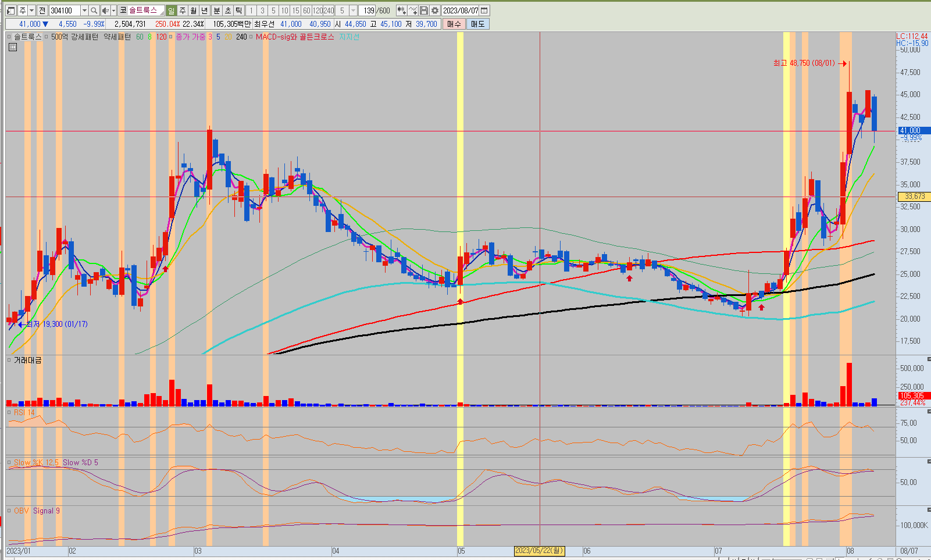Viewport: 931px width, 560px height.
Task: Toggle the Slow %K panel marker
Action: click(9, 462)
